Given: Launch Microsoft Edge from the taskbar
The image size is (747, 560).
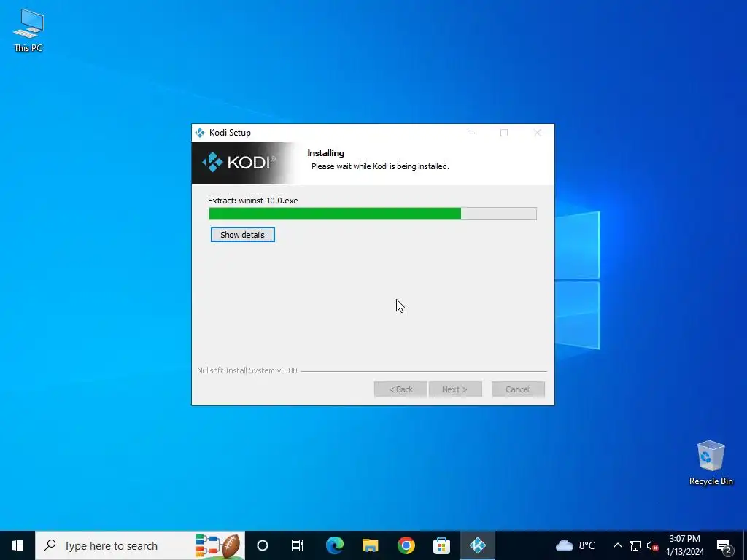Looking at the screenshot, I should click(x=335, y=545).
